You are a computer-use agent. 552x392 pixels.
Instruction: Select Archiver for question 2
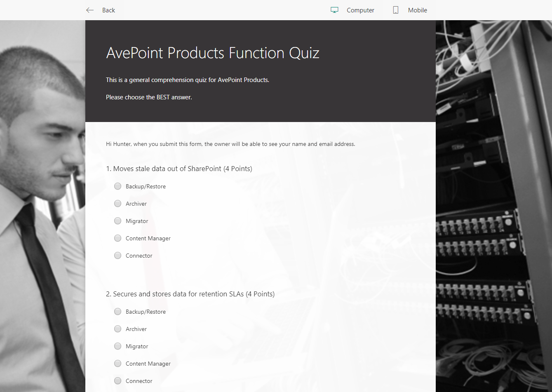tap(117, 329)
